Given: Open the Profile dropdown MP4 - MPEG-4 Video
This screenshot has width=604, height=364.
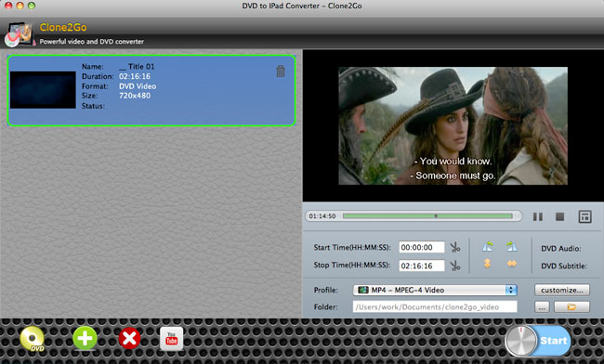Looking at the screenshot, I should click(435, 290).
